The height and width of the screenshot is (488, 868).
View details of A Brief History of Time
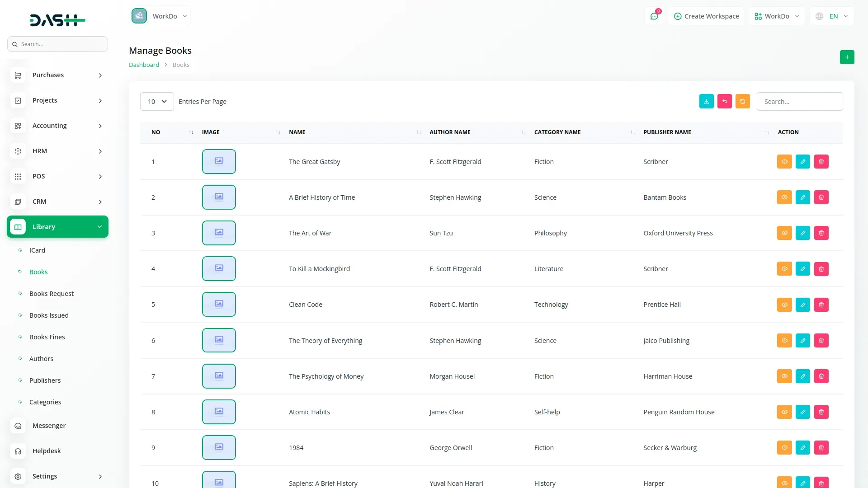click(x=784, y=197)
